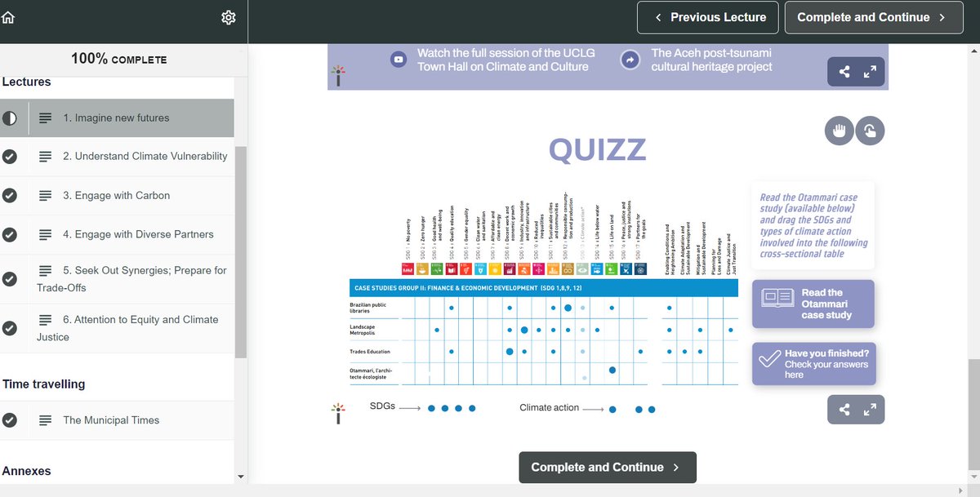Click the red SDG 1 No poverty icon
This screenshot has height=497, width=980.
[x=408, y=268]
